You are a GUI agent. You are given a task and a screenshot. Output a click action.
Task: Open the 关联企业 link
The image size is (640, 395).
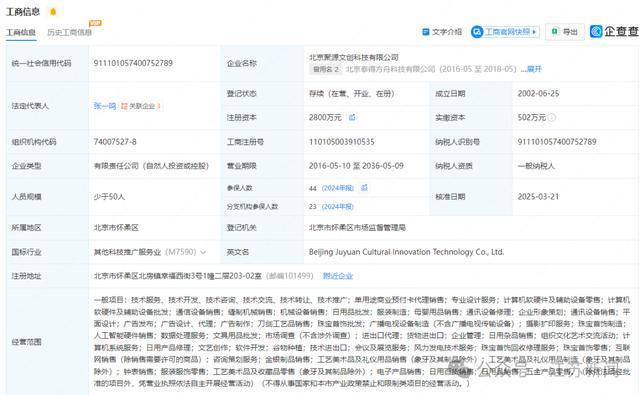(142, 106)
